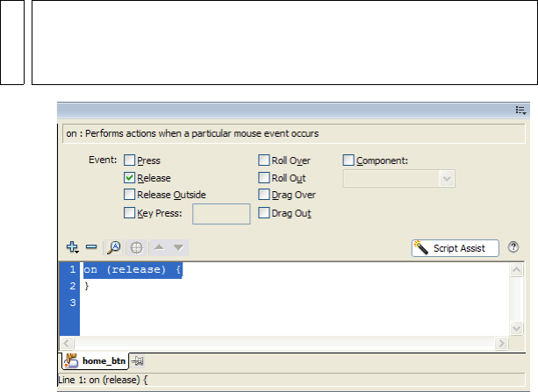
Task: Open the panel options menu icon
Action: tap(520, 110)
